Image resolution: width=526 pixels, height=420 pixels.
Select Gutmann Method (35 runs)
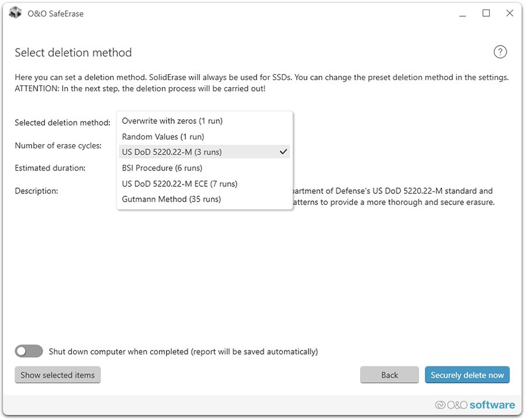(171, 199)
